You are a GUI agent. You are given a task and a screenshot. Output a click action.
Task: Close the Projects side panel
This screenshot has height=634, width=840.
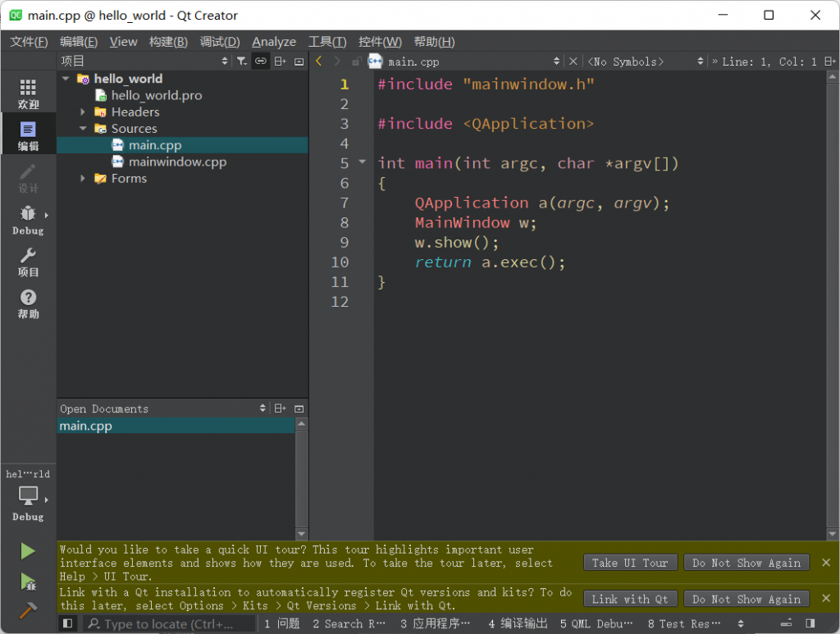click(299, 62)
